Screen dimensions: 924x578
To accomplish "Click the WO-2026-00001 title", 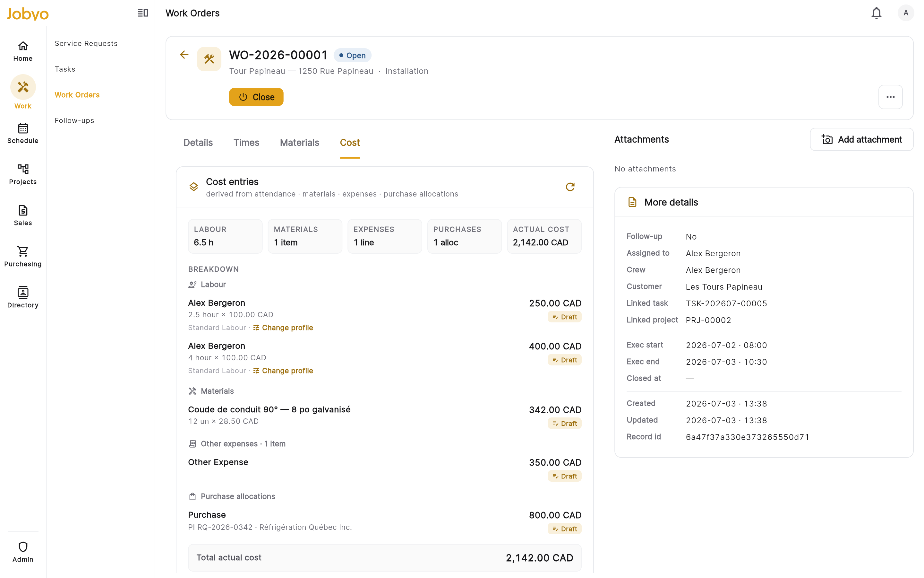I will (x=278, y=55).
